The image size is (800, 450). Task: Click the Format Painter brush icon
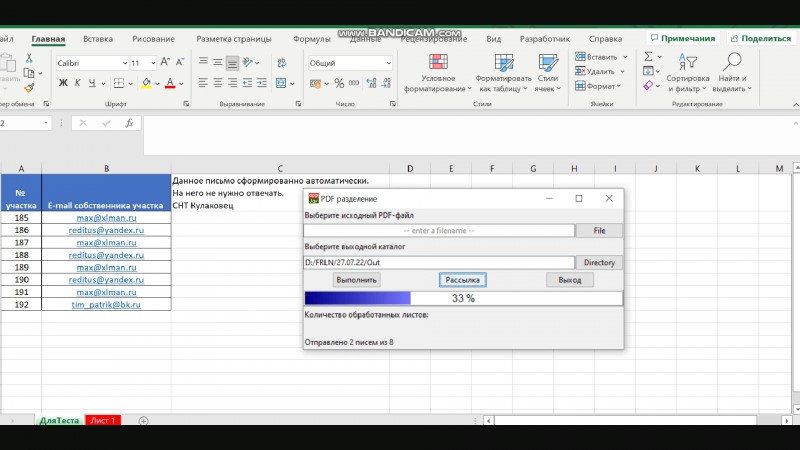[29, 88]
